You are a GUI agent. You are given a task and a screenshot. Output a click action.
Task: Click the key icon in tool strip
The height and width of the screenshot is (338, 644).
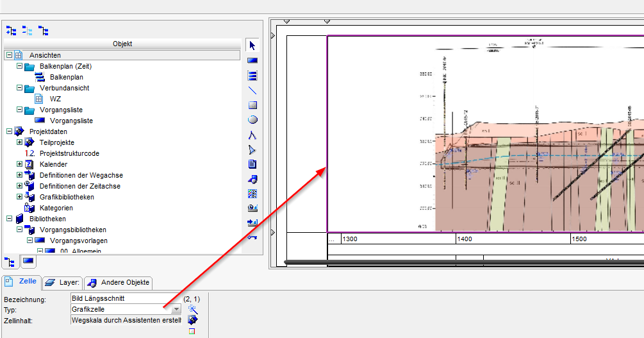coord(252,237)
